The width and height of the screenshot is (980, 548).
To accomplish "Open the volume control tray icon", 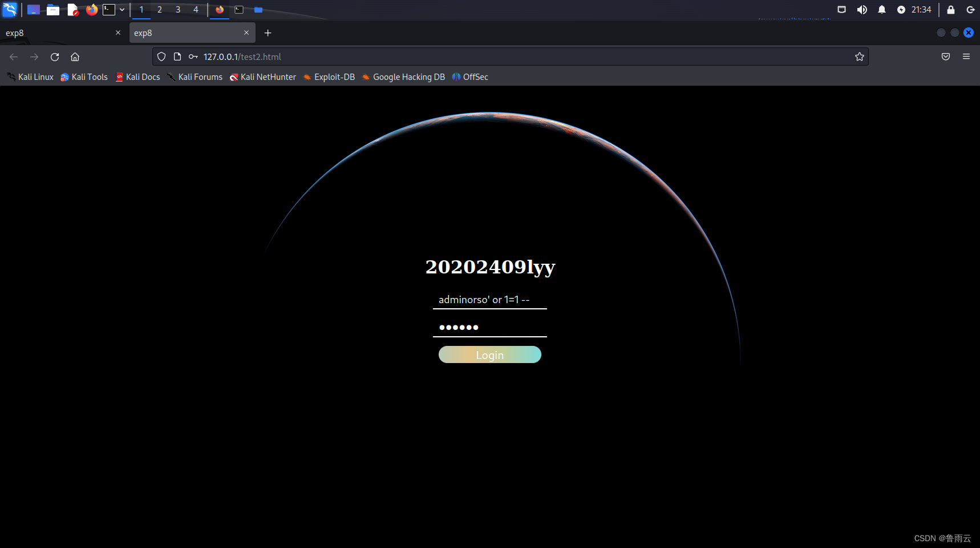I will [862, 10].
